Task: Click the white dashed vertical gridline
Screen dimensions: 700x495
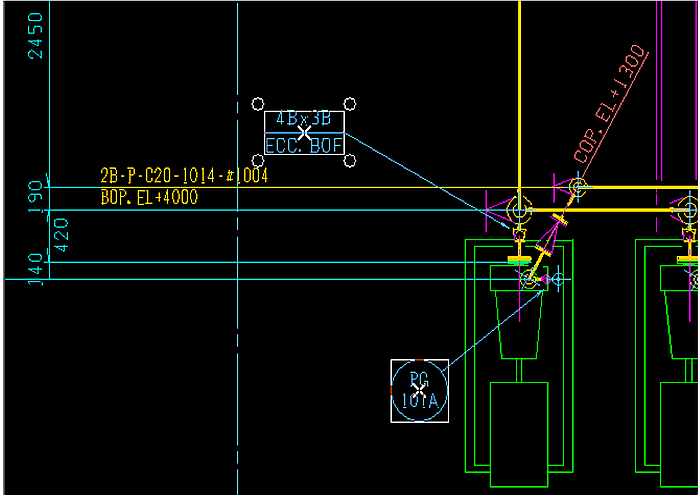Action: pos(237,350)
